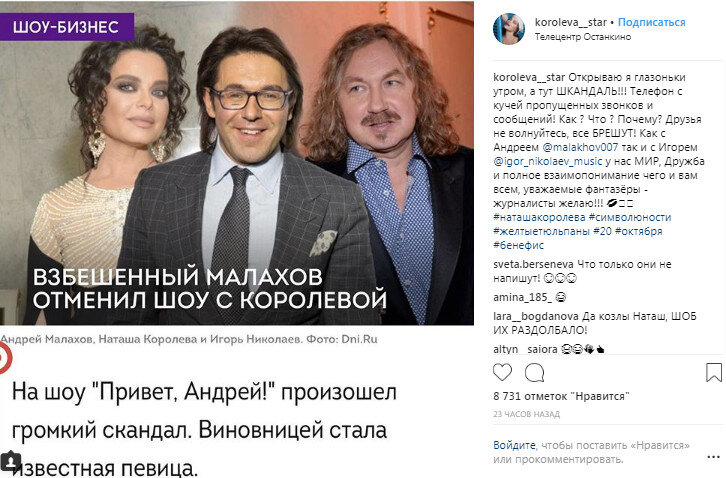Image resolution: width=726 pixels, height=478 pixels.
Task: Open commenter lara__bogdanova profile
Action: [536, 316]
